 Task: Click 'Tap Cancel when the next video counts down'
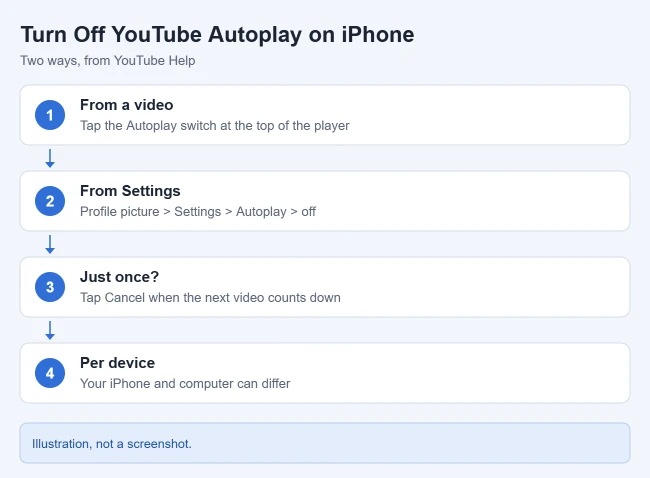pos(210,298)
